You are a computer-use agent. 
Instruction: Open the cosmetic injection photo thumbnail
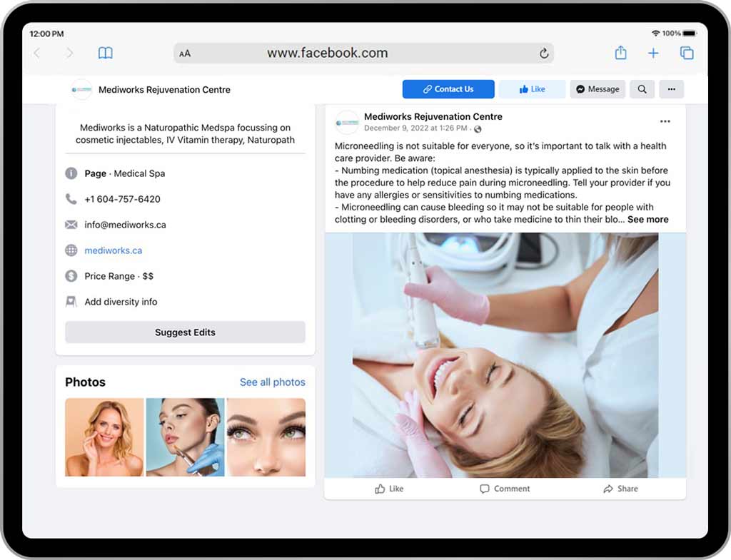click(185, 437)
